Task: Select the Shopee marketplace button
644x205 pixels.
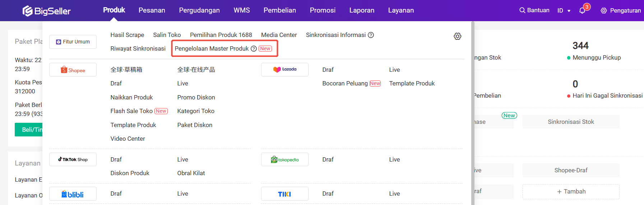Action: tap(73, 70)
